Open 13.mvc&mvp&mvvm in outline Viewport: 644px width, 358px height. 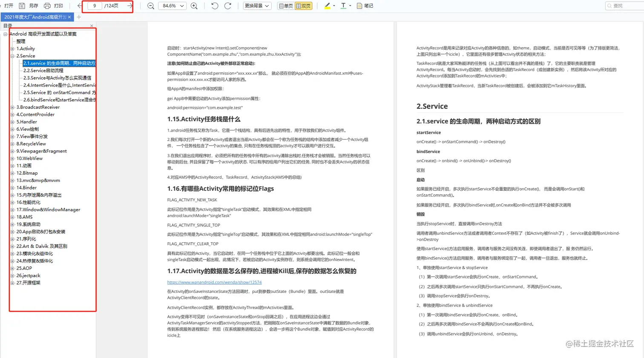tap(38, 180)
